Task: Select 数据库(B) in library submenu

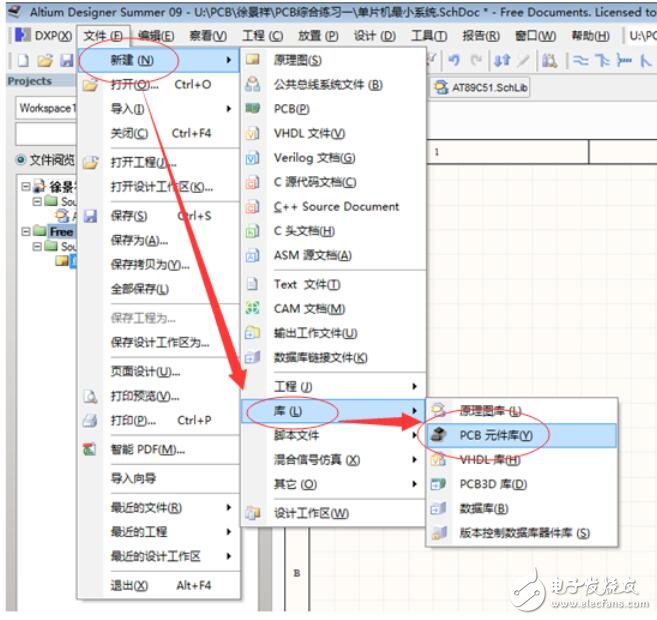Action: pos(522,509)
